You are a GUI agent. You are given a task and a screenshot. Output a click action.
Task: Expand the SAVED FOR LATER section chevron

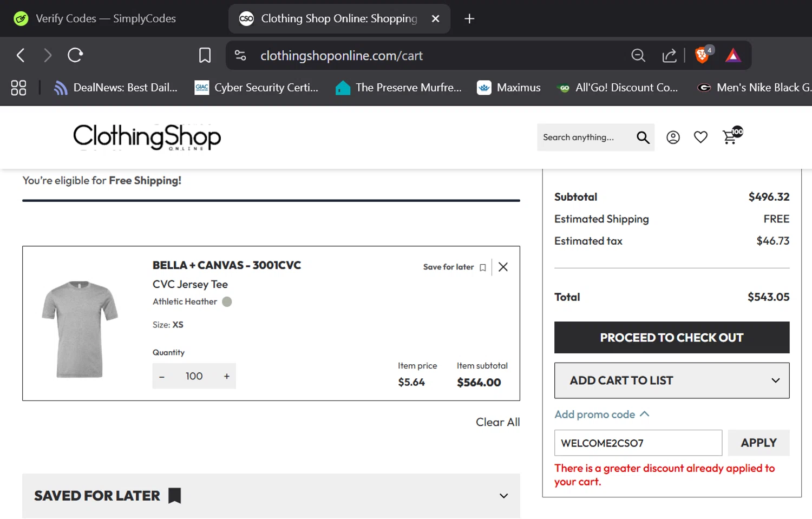pyautogui.click(x=503, y=496)
